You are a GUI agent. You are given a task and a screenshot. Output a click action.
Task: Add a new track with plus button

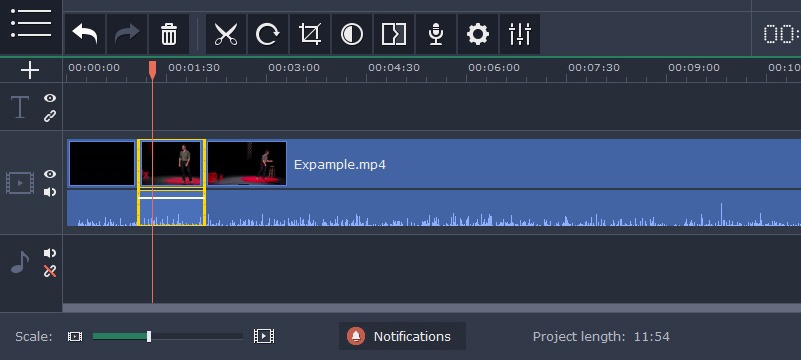coord(30,70)
